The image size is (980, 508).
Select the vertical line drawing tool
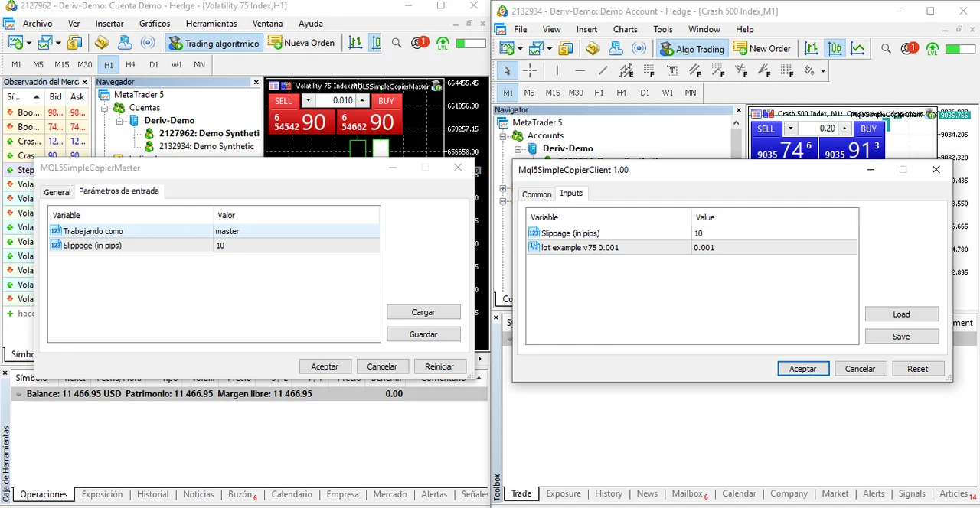pos(557,70)
